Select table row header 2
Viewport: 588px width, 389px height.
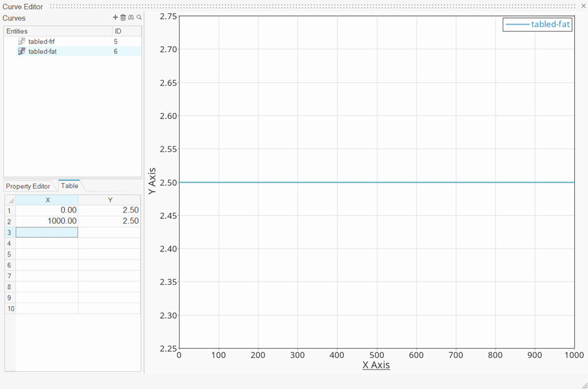tap(10, 222)
